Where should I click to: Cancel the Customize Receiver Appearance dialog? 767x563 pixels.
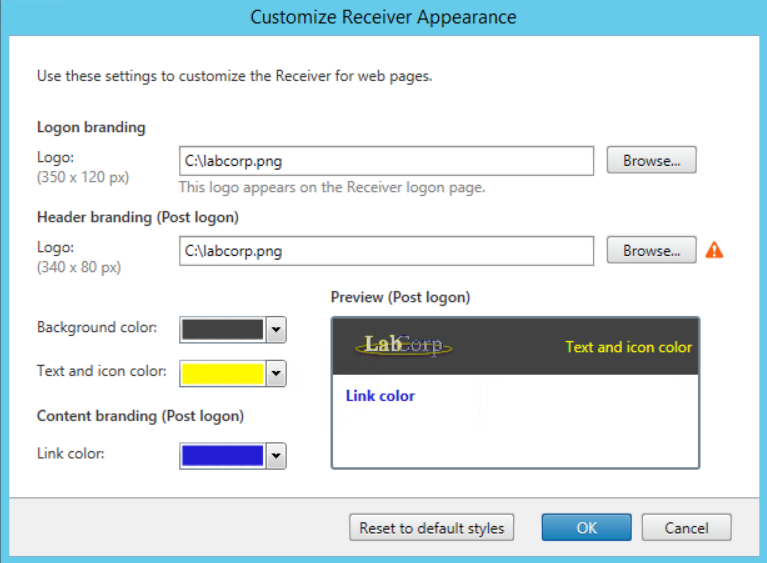click(686, 528)
